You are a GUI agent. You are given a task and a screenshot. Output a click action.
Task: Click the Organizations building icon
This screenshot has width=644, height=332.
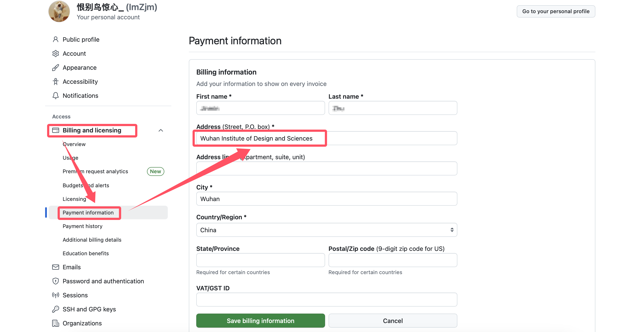click(55, 323)
